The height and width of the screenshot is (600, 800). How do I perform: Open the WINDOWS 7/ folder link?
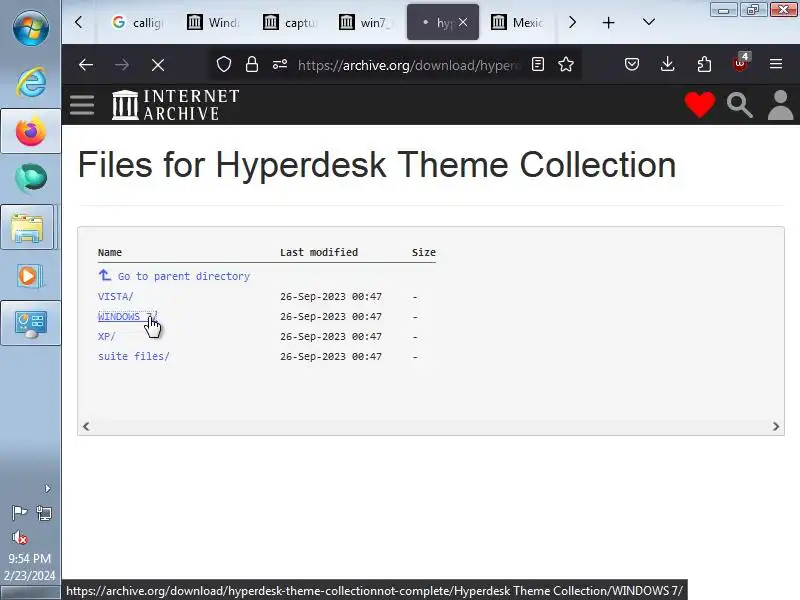[x=128, y=316]
